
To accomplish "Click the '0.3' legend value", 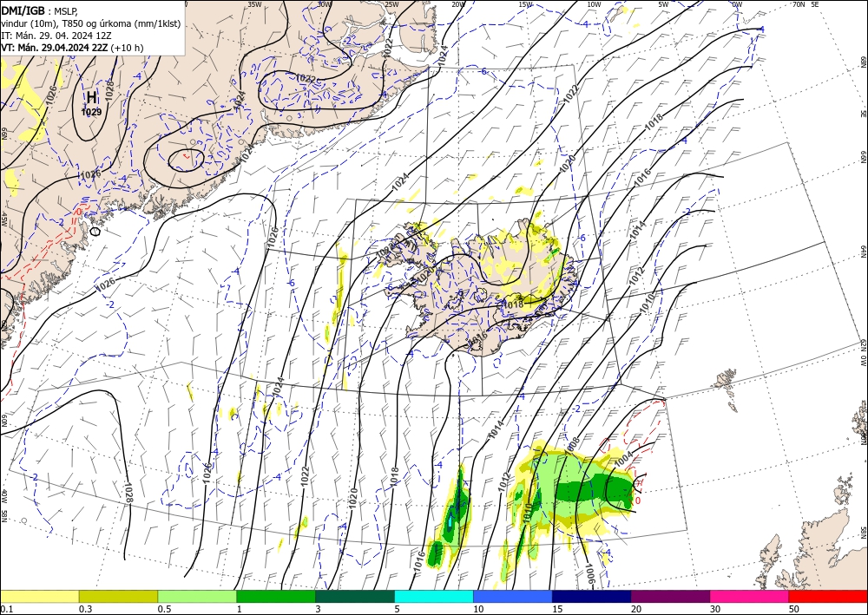I will (85, 609).
